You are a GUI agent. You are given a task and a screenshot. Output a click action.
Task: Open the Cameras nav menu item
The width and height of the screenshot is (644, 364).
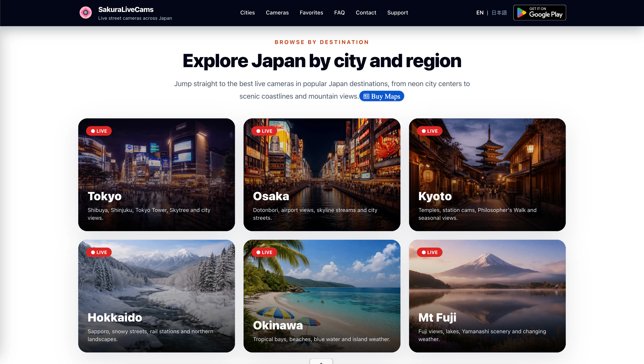click(x=277, y=13)
